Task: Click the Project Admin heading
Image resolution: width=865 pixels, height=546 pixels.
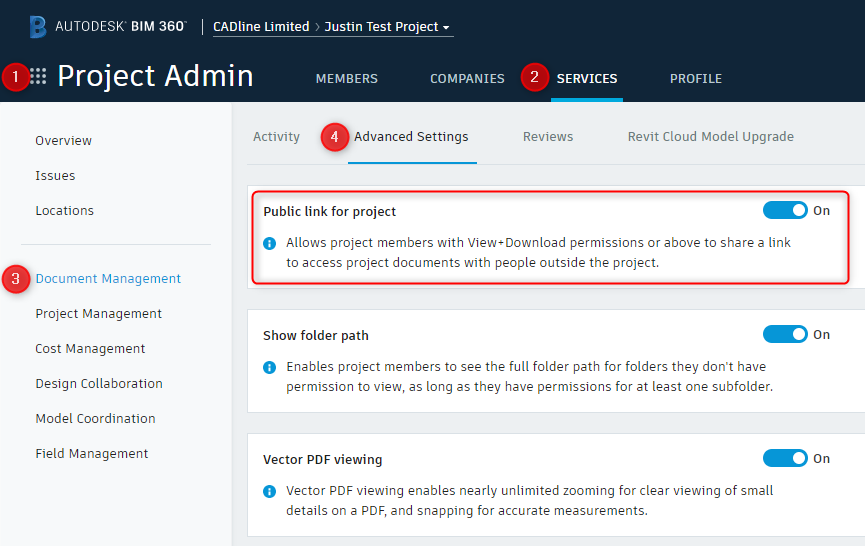Action: coord(155,76)
